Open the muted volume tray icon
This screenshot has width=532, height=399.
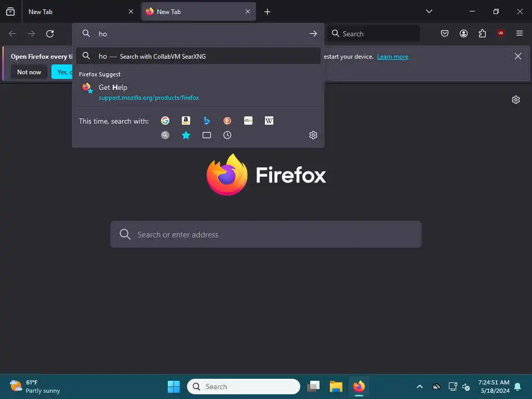(x=466, y=387)
